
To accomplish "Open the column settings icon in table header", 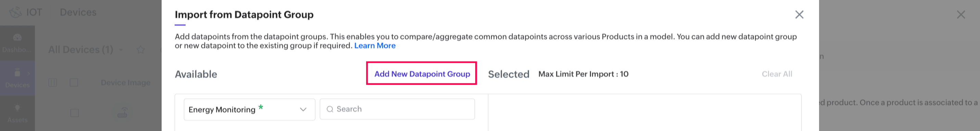I will click(52, 83).
